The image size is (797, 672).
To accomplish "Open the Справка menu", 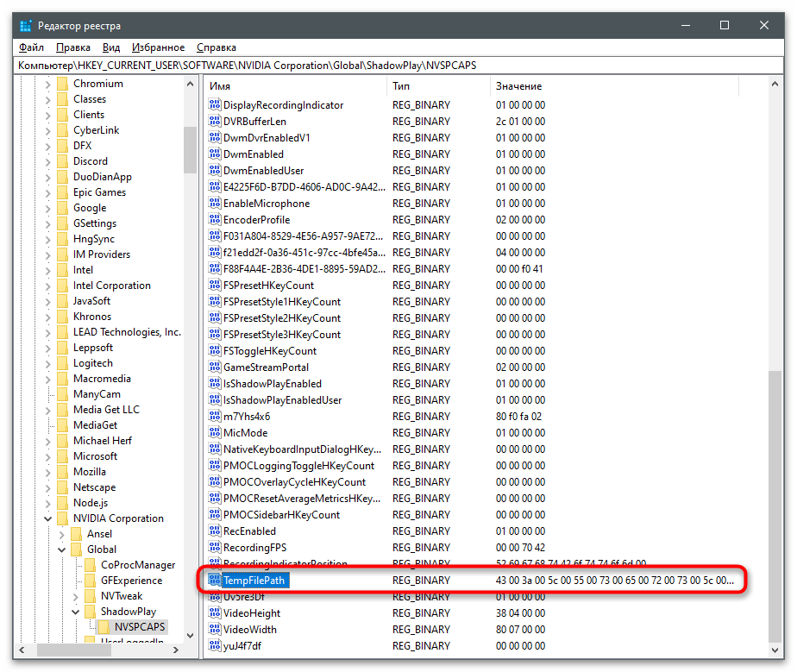I will click(x=216, y=47).
